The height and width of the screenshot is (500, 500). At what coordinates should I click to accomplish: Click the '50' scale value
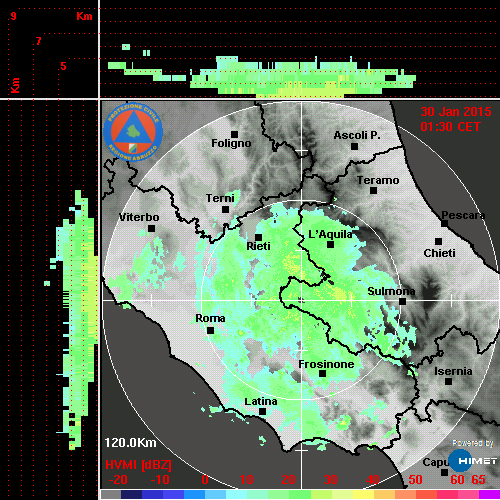point(415,480)
